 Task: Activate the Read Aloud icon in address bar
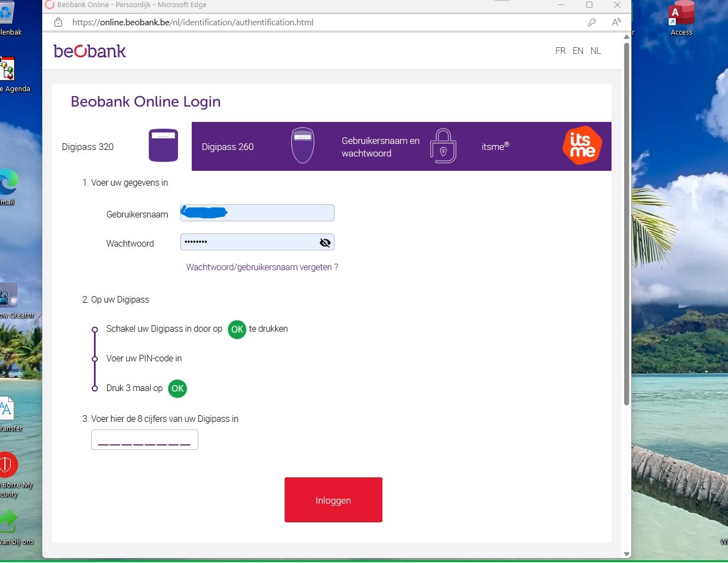616,23
